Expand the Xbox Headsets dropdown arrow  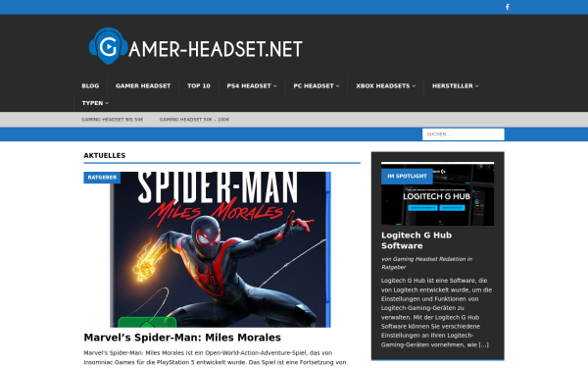tap(414, 86)
